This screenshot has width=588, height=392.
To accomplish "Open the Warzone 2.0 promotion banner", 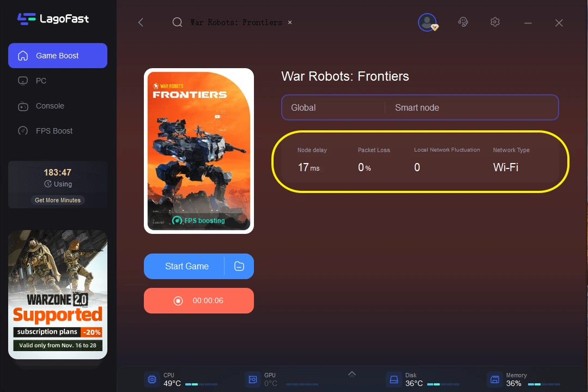I will [x=58, y=294].
